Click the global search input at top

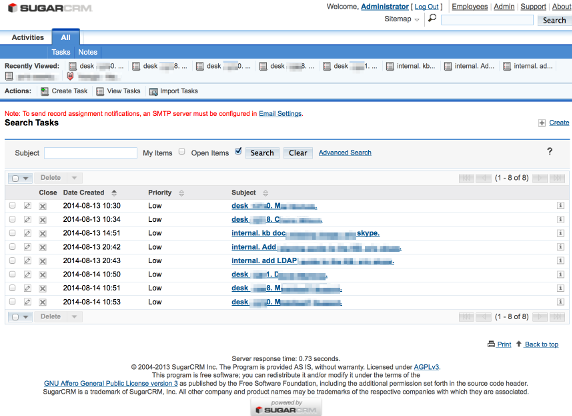[x=487, y=20]
